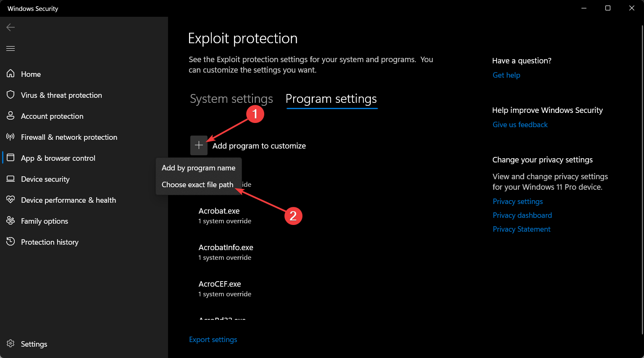Click the Family options people icon

[11, 221]
